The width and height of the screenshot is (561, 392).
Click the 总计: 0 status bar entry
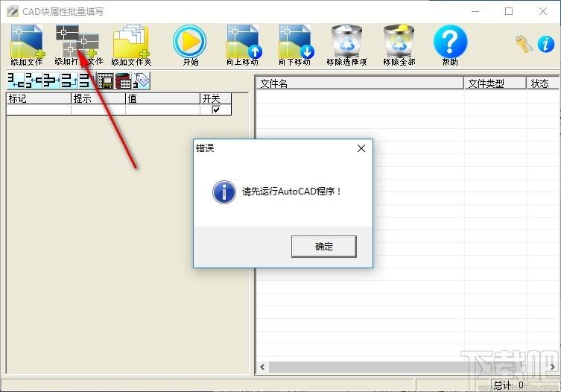tap(508, 385)
